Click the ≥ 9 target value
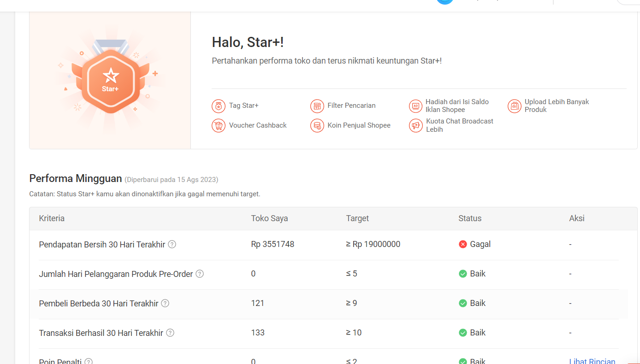The image size is (640, 364). (x=351, y=303)
